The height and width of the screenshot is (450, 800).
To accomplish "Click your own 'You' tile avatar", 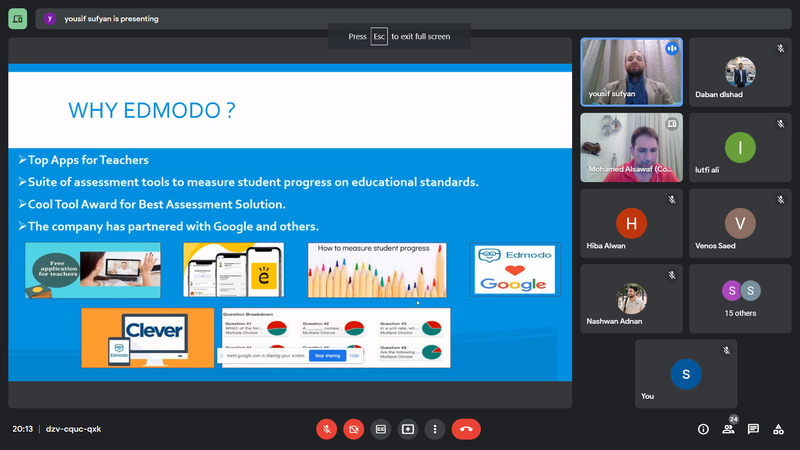I will pos(686,374).
